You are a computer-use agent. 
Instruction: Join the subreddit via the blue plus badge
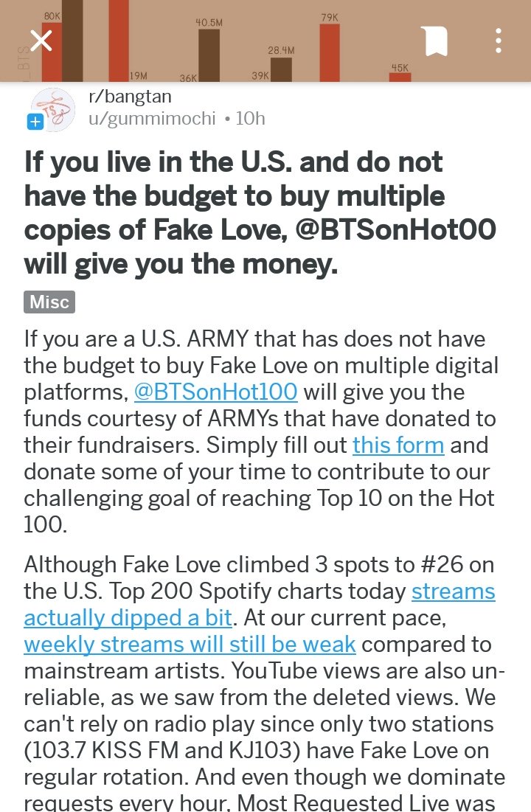coord(35,122)
